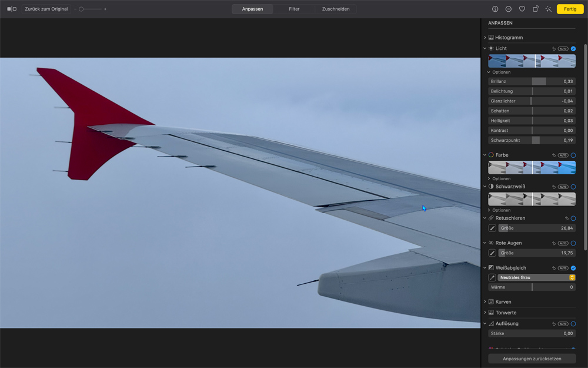
Task: Collapse the Licht Optionen list
Action: point(489,72)
